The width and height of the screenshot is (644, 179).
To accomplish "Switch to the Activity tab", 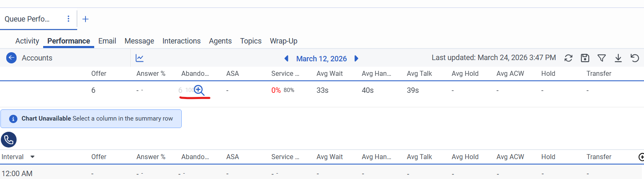I will tap(27, 41).
